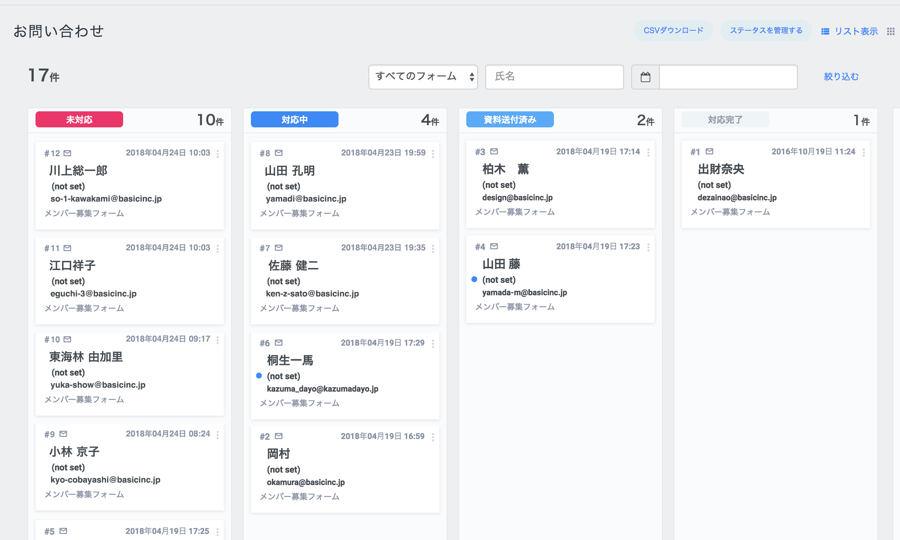This screenshot has width=900, height=540.
Task: Click the date range input field
Action: coord(728,77)
